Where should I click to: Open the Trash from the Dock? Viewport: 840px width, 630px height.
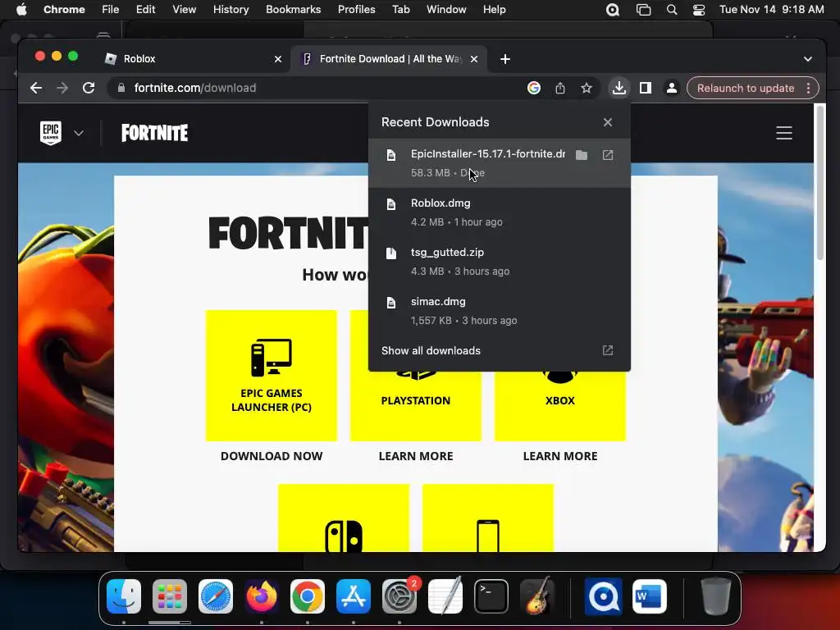coord(715,596)
